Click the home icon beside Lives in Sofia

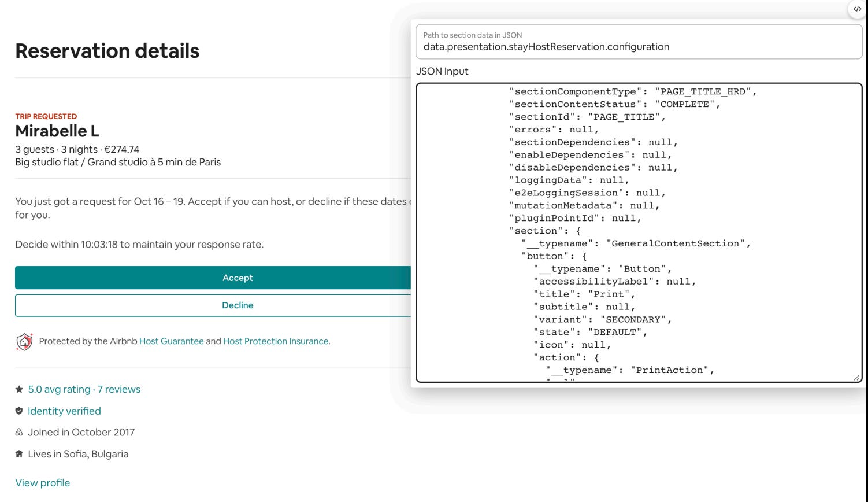(x=19, y=454)
